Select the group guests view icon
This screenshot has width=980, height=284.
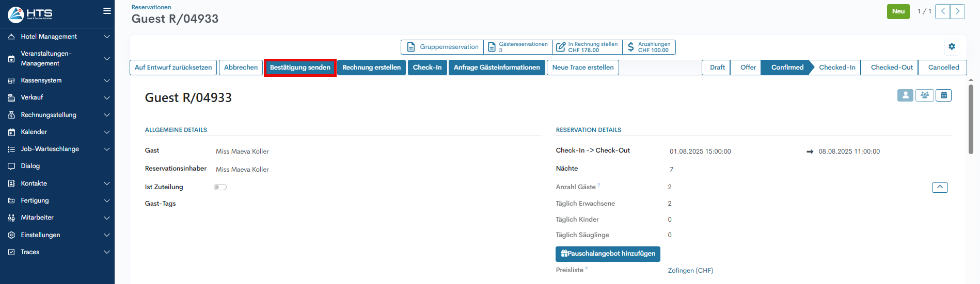coord(924,95)
